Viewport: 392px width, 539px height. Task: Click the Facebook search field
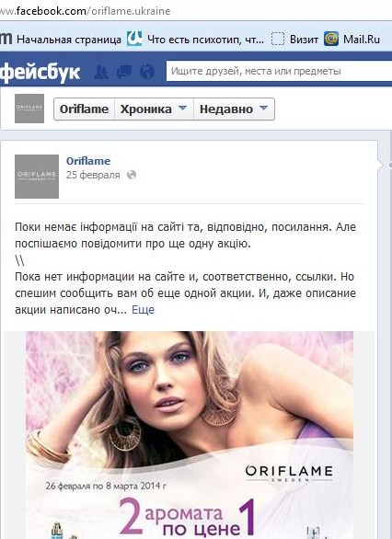(x=279, y=71)
